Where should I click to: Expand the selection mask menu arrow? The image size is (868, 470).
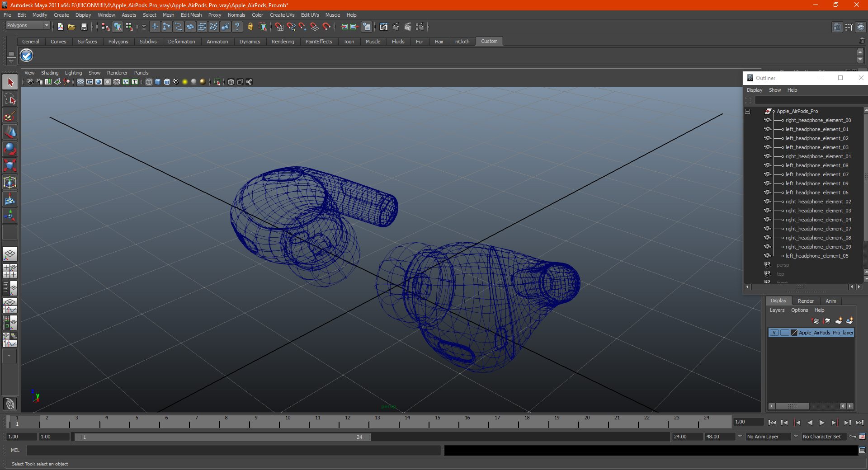[144, 27]
